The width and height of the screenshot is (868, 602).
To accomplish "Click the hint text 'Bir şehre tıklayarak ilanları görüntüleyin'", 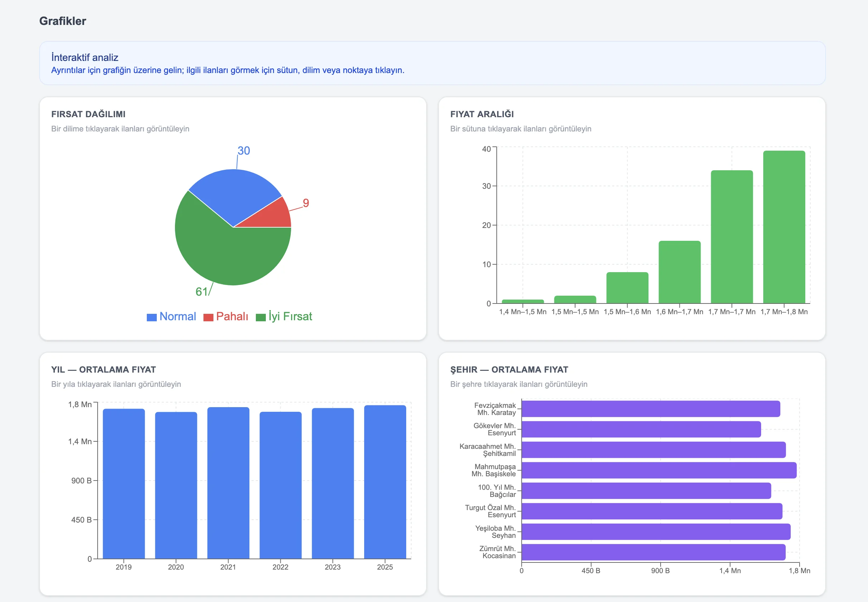I will (519, 384).
